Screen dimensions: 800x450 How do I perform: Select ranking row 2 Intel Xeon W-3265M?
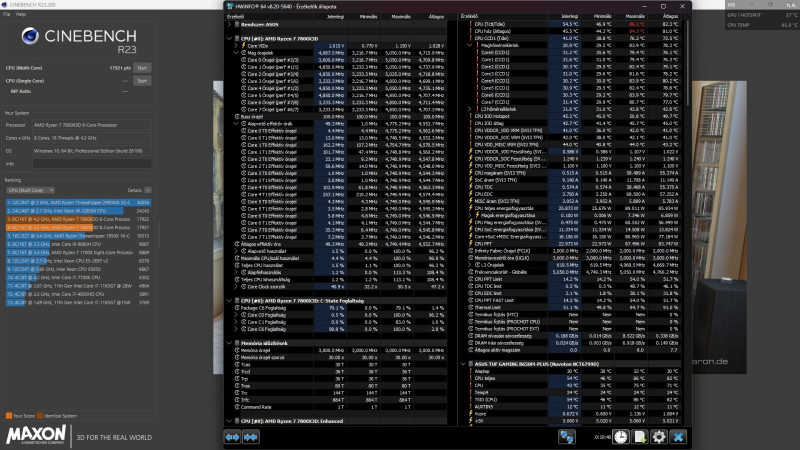coord(78,211)
